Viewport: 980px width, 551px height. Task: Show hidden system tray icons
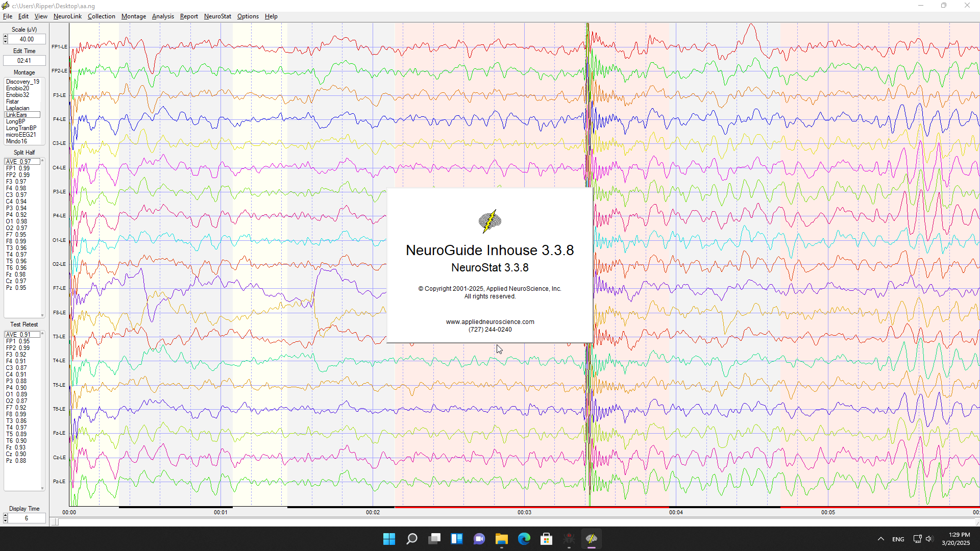pyautogui.click(x=881, y=539)
